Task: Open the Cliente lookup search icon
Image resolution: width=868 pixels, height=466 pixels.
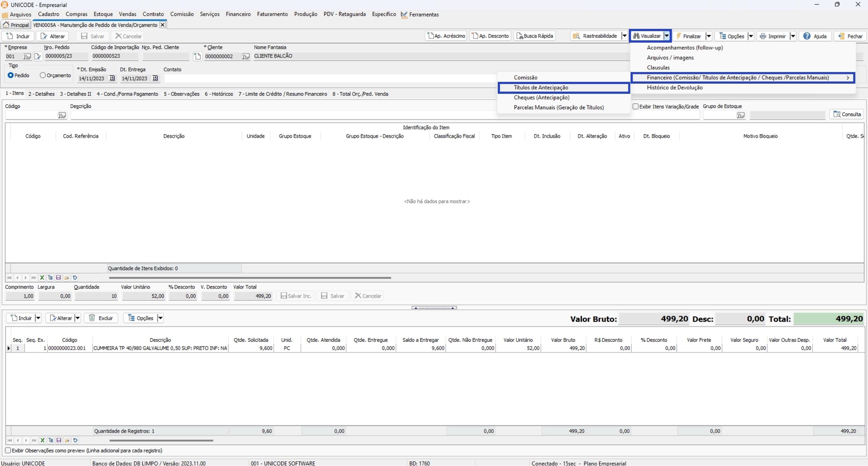Action: tap(246, 57)
